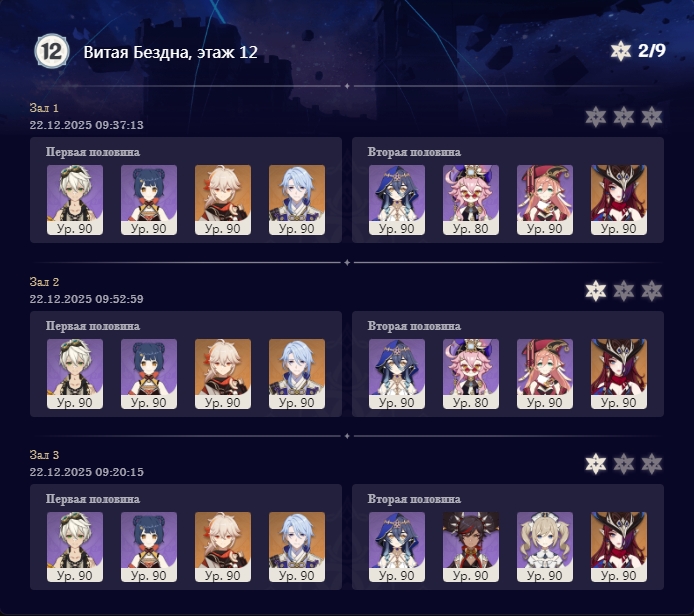Viewport: 694px width, 616px height.
Task: Select red-streaked white-haired character in Зал 3 first half
Action: point(223,547)
